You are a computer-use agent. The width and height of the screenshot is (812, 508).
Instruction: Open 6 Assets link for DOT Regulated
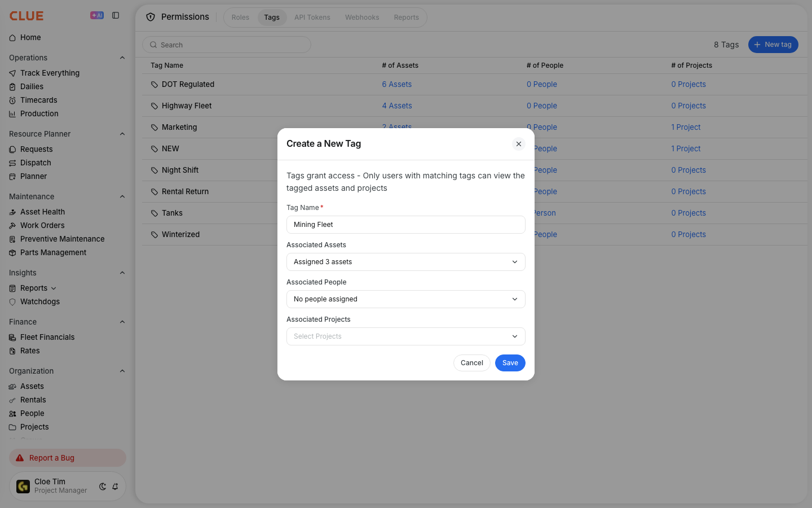click(397, 84)
